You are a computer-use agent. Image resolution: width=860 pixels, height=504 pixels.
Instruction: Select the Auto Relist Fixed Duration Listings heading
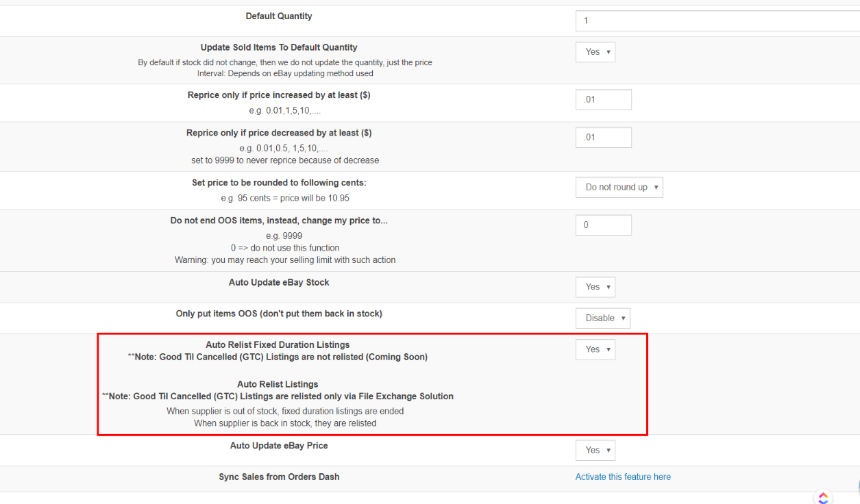278,344
